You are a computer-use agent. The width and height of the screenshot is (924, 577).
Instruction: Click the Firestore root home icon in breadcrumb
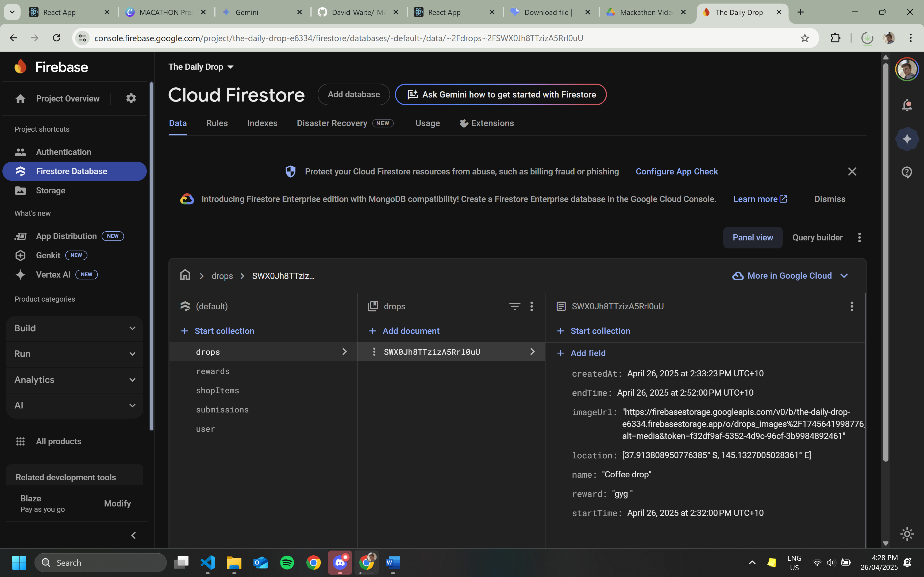[185, 275]
